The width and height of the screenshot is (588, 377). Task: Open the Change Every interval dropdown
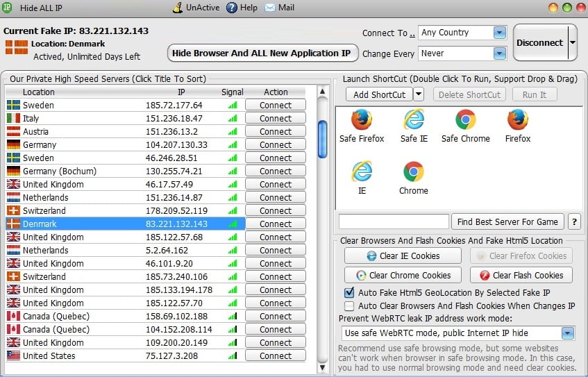click(500, 53)
